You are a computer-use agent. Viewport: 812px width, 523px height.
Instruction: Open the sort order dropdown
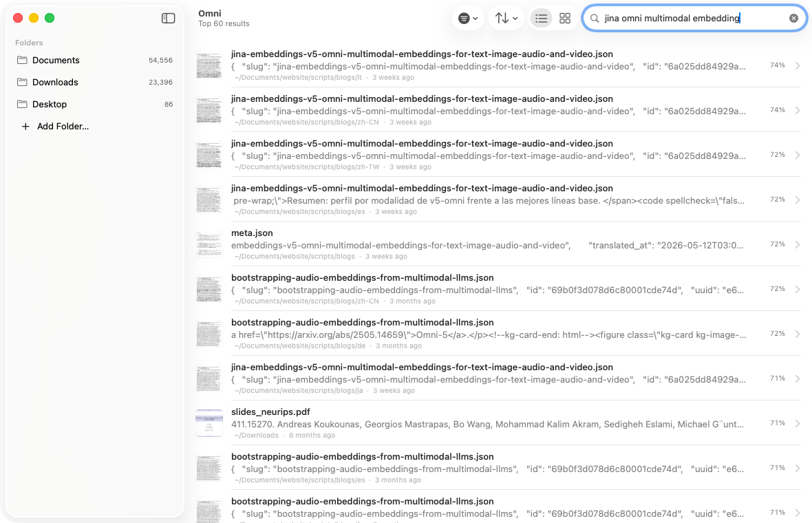point(506,18)
